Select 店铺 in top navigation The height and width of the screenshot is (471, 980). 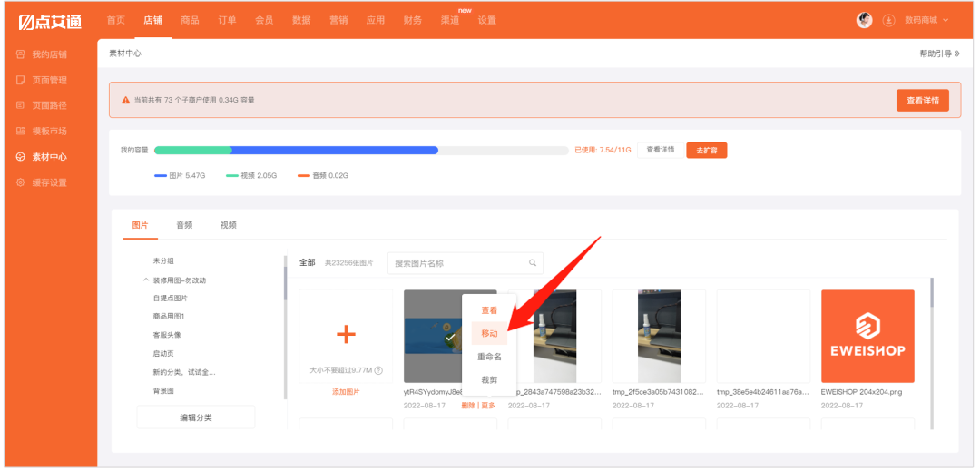click(153, 20)
